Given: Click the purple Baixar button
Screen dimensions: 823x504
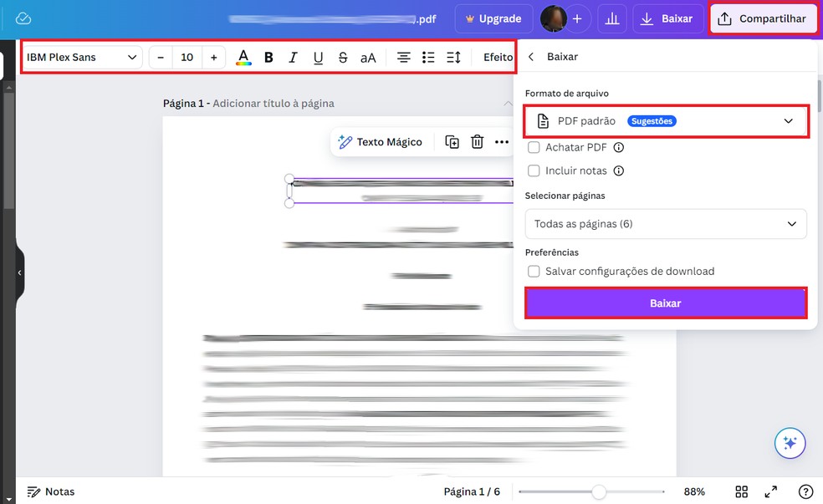Looking at the screenshot, I should click(666, 303).
